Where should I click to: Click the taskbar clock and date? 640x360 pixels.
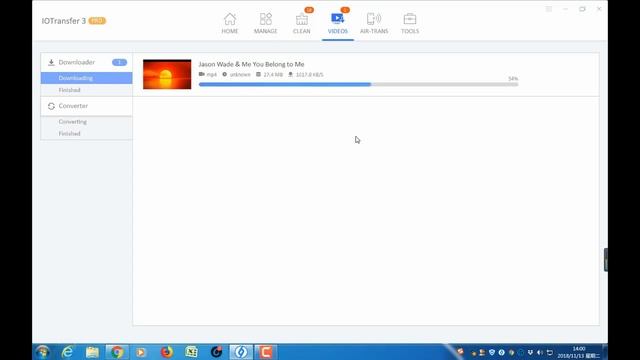[x=579, y=352]
